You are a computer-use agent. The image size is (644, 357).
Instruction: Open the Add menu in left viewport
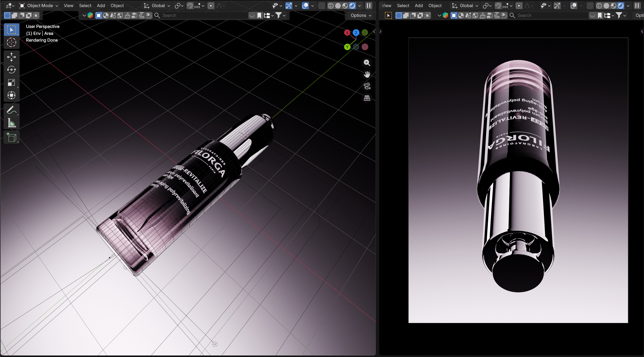[x=101, y=5]
